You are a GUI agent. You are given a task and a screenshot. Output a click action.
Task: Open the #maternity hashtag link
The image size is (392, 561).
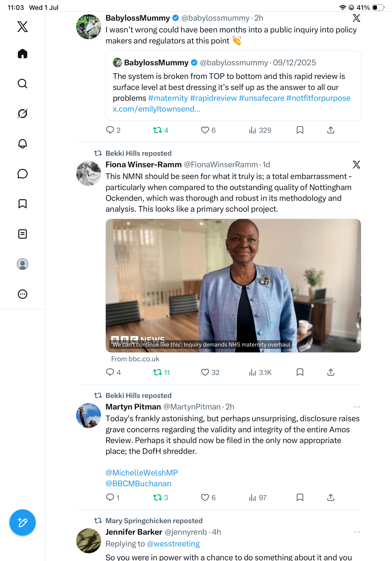[x=168, y=98]
